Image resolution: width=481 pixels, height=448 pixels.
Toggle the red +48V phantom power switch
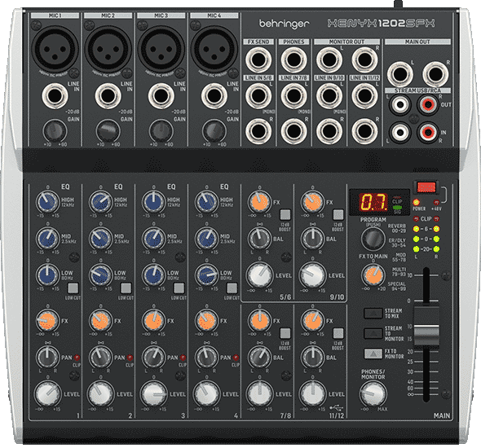(426, 187)
